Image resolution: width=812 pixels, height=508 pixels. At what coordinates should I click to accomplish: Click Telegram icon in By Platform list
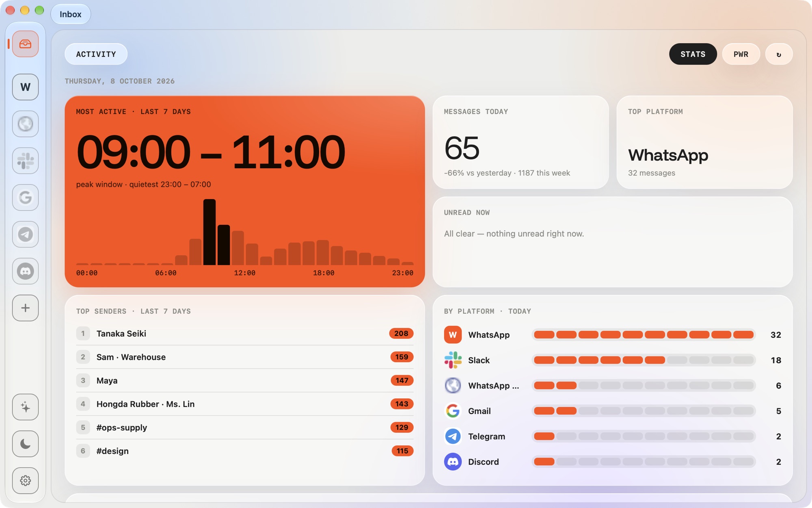coord(453,436)
